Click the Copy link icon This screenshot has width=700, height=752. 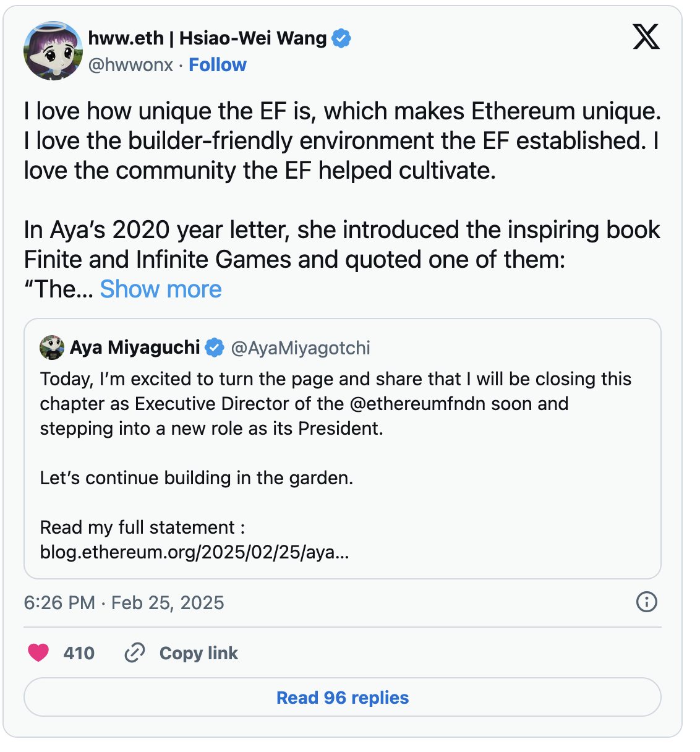(x=135, y=652)
